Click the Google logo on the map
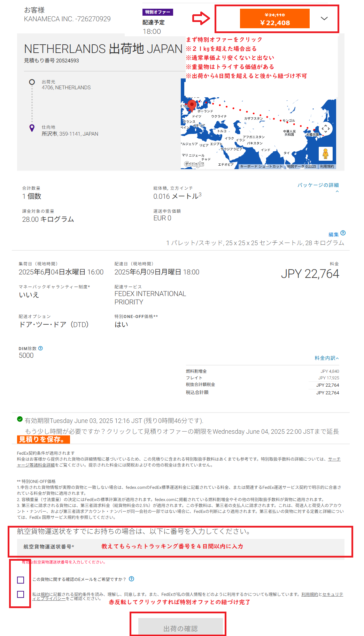 pos(194,164)
